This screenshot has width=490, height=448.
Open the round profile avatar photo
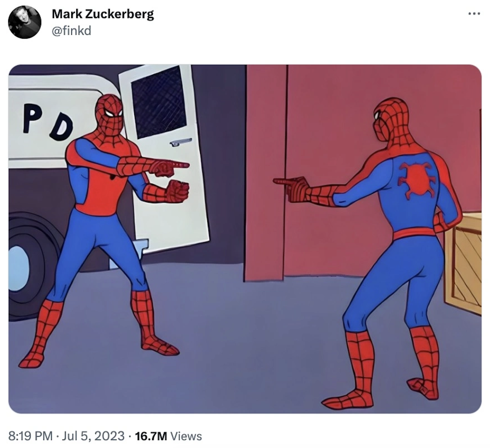coord(25,22)
